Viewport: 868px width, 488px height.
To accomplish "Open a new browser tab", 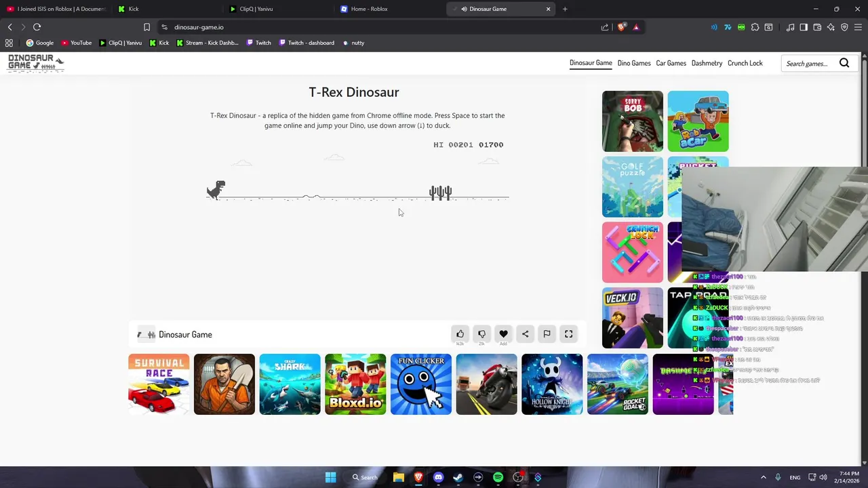I will tap(565, 9).
